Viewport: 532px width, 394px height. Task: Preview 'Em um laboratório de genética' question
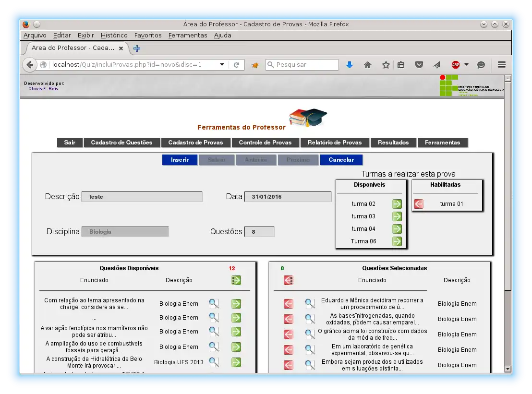pos(309,349)
